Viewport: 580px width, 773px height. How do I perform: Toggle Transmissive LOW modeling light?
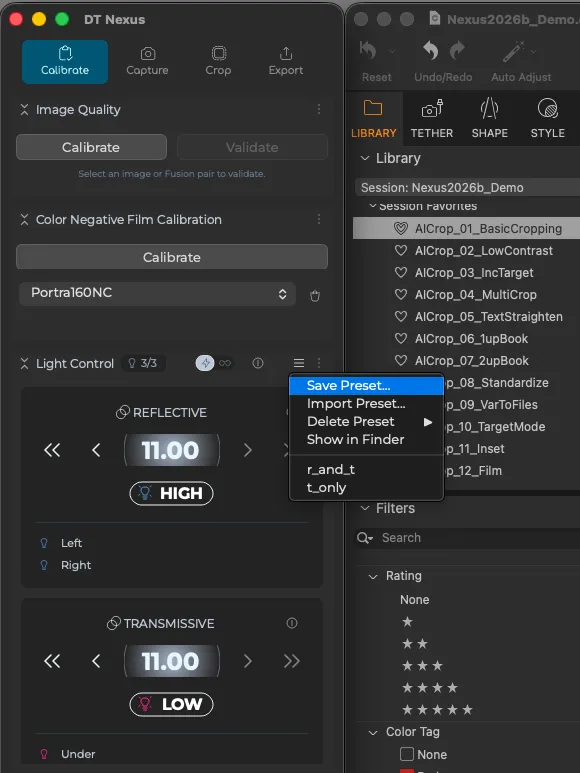tap(171, 704)
